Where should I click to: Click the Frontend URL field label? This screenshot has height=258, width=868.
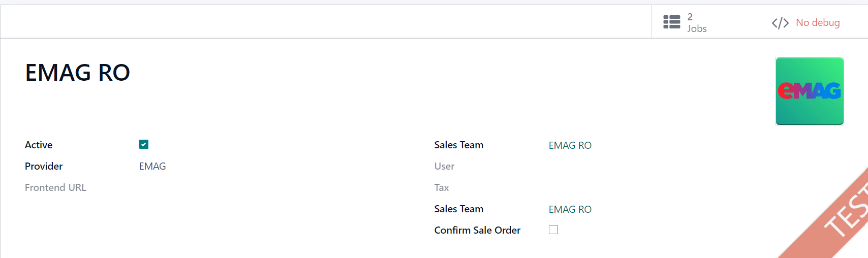point(55,187)
